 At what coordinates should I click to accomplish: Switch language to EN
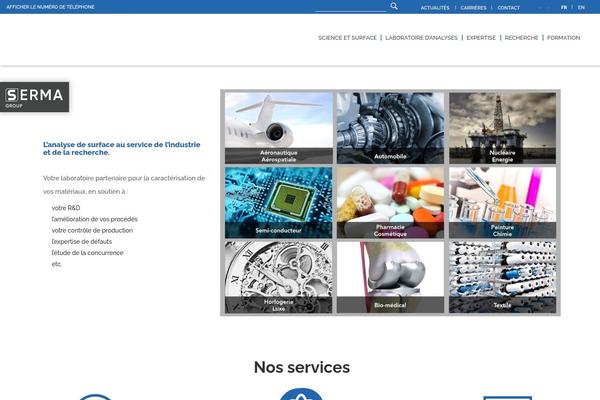pos(581,7)
